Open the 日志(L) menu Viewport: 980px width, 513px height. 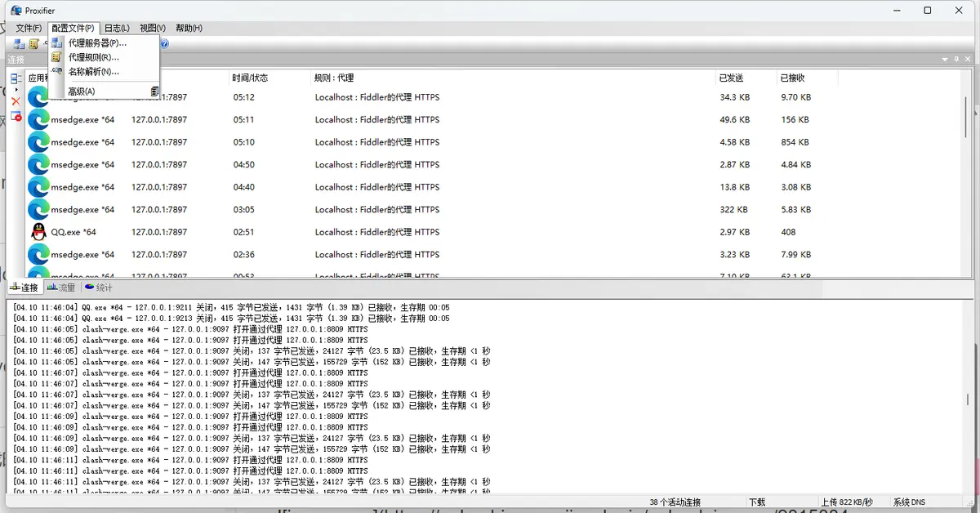(x=117, y=28)
